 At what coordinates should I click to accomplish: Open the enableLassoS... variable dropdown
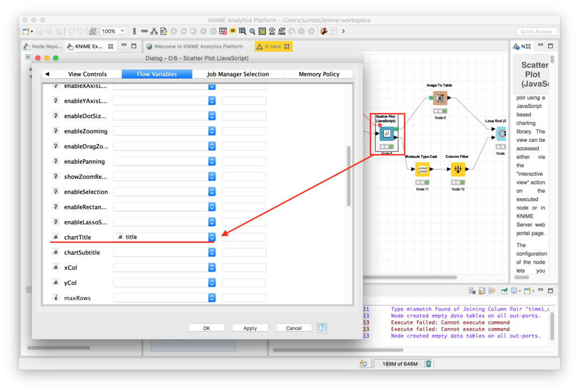point(211,222)
